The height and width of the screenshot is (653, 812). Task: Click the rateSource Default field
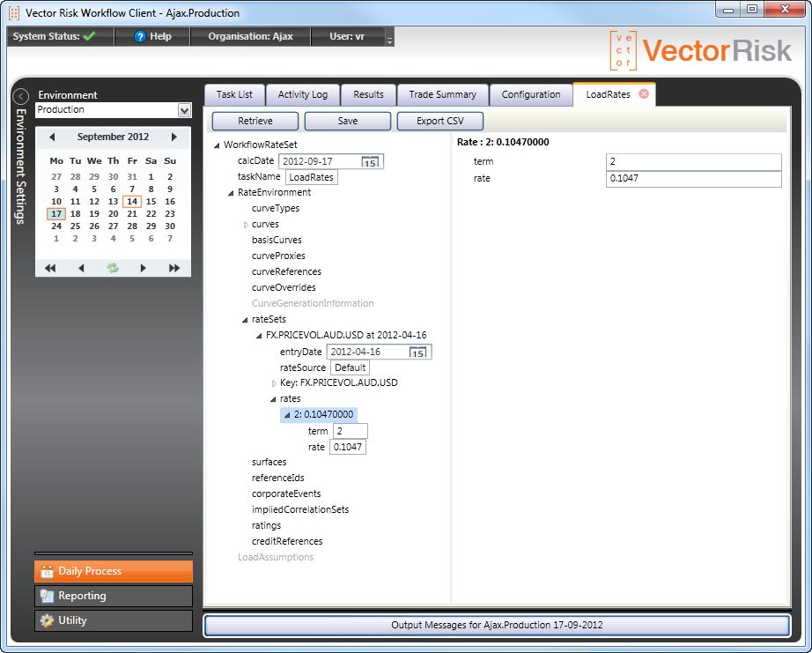350,368
